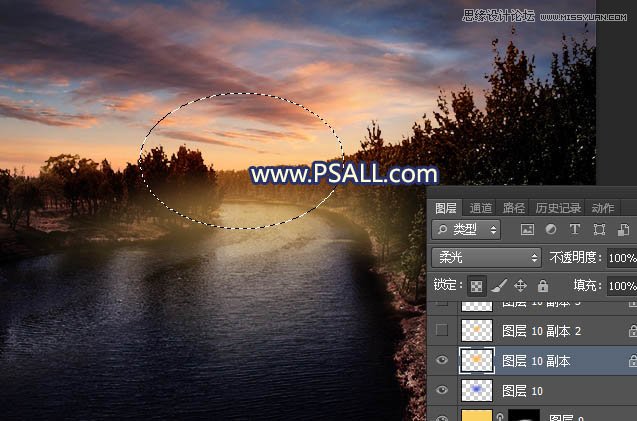Select layer name 图层 10 副本
Image resolution: width=637 pixels, height=421 pixels.
tap(536, 361)
